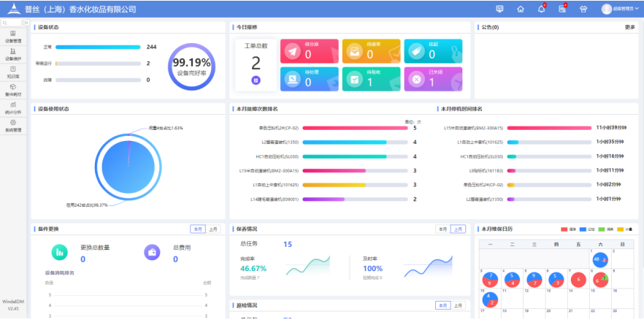Open 系统管理 gear in sidebar

point(13,126)
